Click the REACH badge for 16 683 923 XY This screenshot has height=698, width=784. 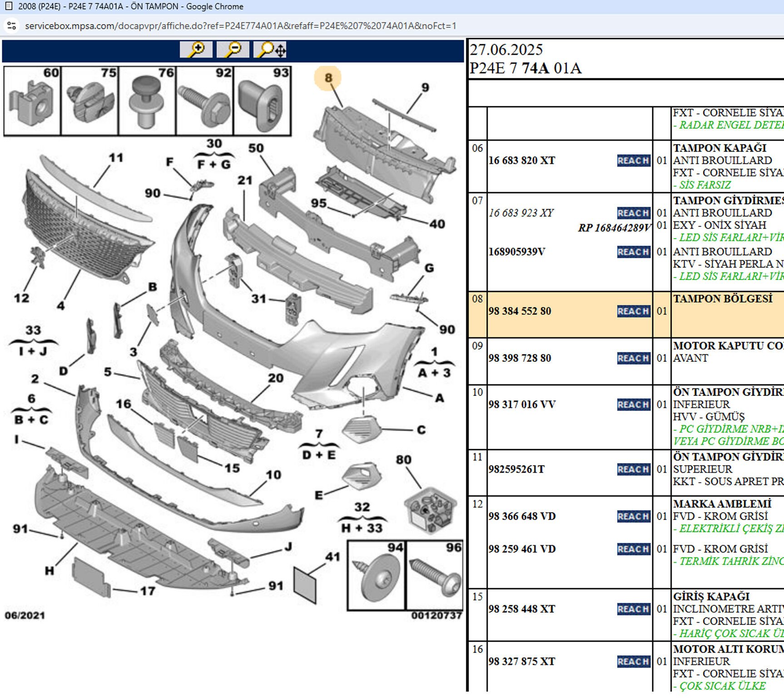tap(633, 213)
